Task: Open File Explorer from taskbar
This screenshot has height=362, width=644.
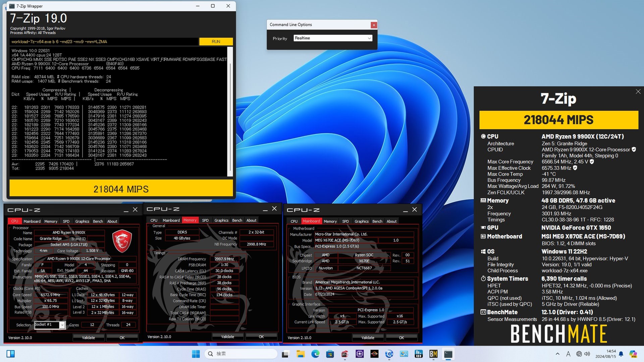Action: pyautogui.click(x=300, y=354)
